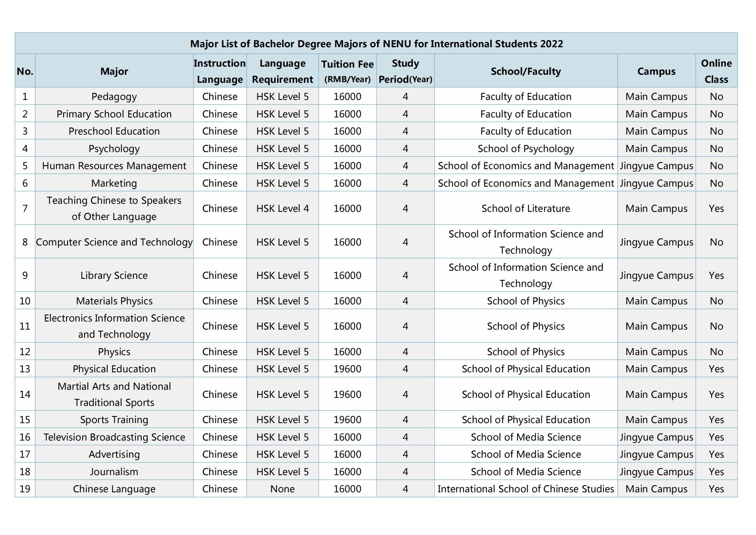Click row number 19
The height and width of the screenshot is (535, 756).
[x=25, y=489]
